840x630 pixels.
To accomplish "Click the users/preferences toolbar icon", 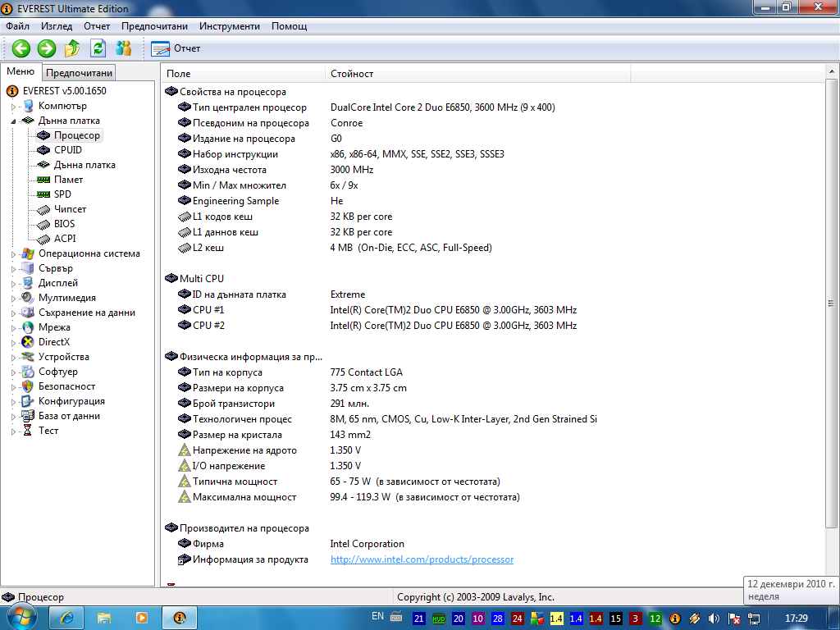I will pos(124,48).
